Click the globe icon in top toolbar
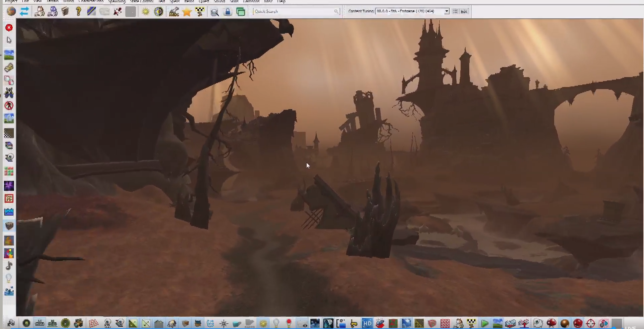 click(x=11, y=11)
